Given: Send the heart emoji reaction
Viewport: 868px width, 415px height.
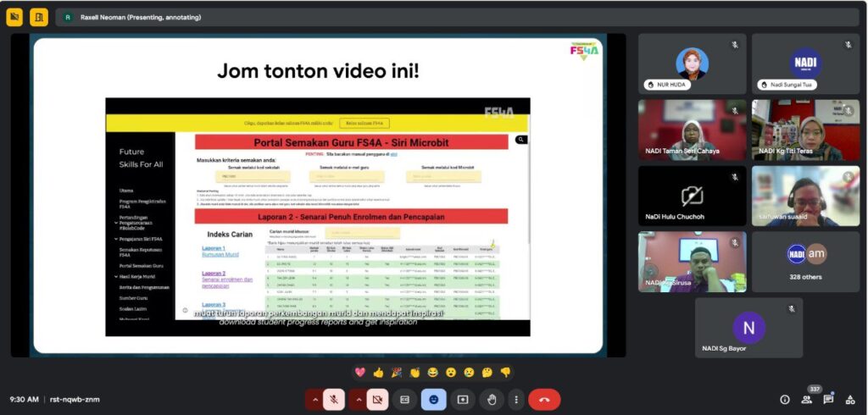Looking at the screenshot, I should 360,372.
